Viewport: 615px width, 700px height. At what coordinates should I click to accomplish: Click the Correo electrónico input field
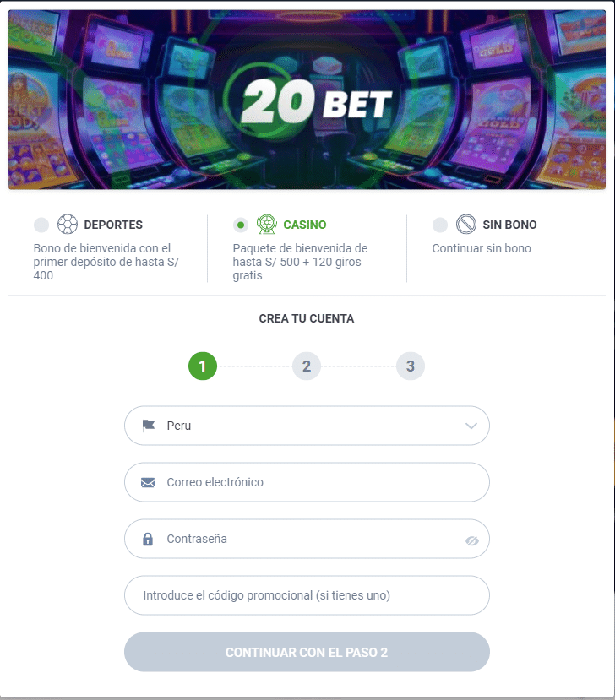coord(307,482)
